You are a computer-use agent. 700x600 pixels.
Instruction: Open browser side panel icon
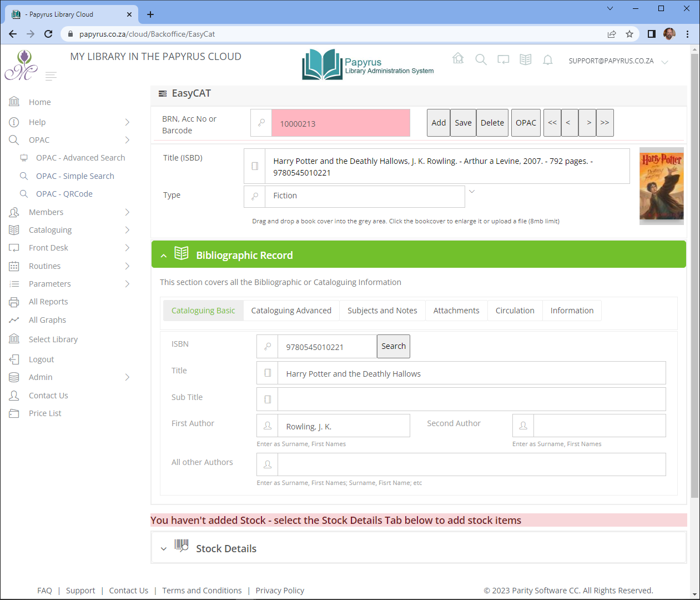pos(652,34)
